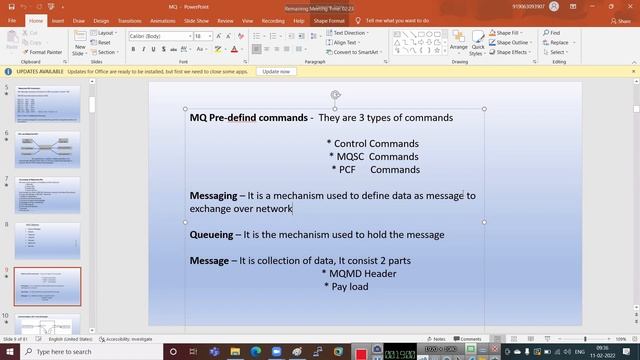The image size is (640, 360).
Task: Click the rotate handle above text box
Action: point(335,95)
